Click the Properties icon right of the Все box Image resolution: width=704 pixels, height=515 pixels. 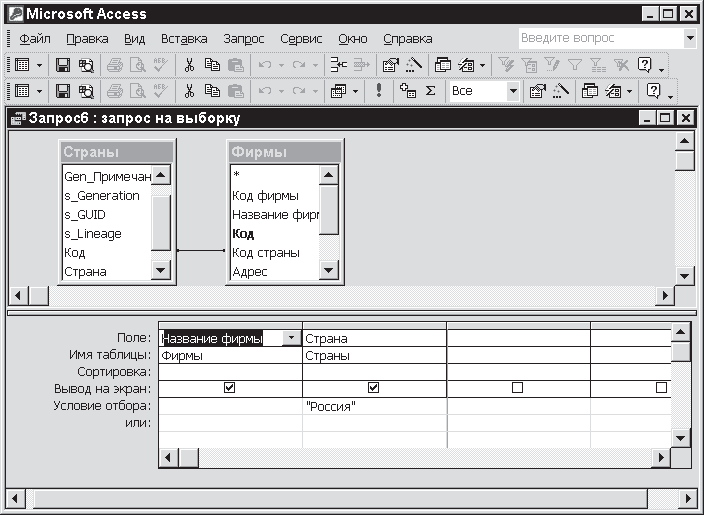coord(537,91)
